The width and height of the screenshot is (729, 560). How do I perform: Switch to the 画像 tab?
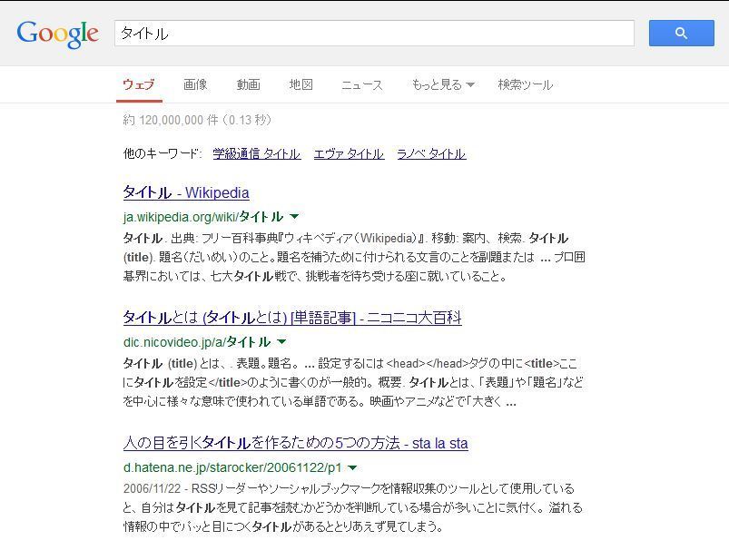(x=195, y=84)
